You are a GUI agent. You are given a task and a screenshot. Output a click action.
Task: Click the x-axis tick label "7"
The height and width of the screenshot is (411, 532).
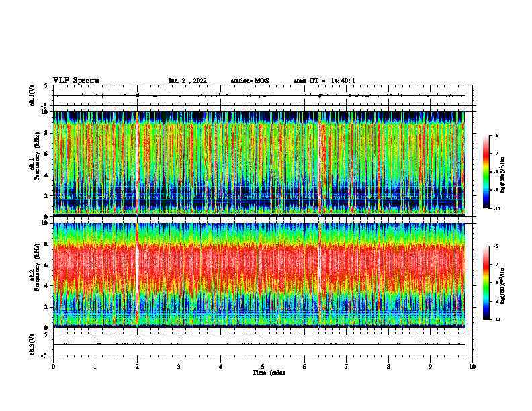coord(347,367)
